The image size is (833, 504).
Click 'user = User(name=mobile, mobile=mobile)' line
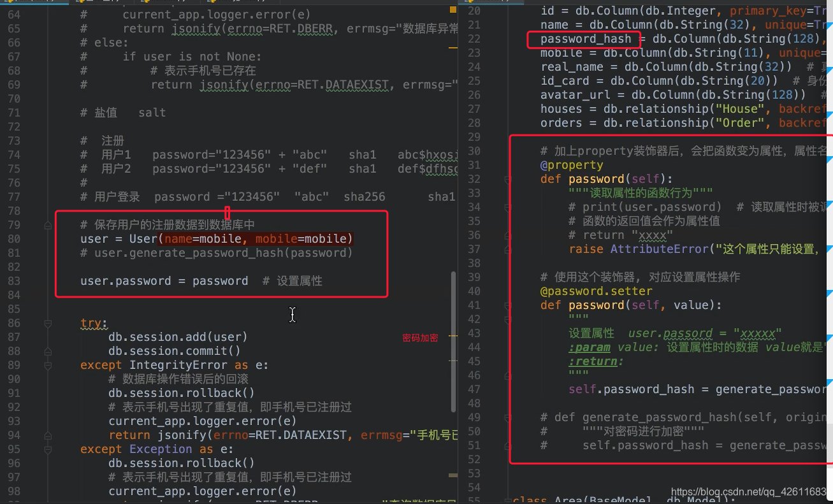point(217,239)
